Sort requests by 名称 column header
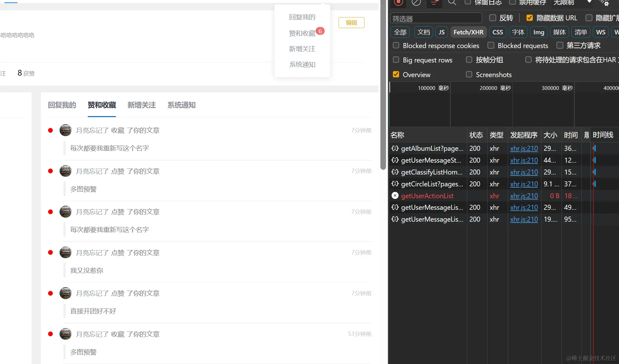619x364 pixels. tap(397, 135)
